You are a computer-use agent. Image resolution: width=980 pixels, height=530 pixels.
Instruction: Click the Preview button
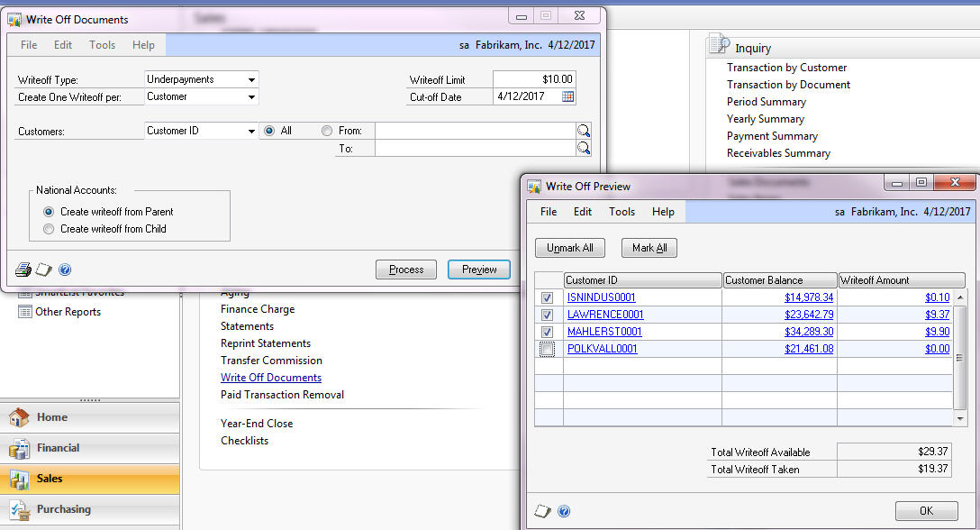tap(479, 270)
